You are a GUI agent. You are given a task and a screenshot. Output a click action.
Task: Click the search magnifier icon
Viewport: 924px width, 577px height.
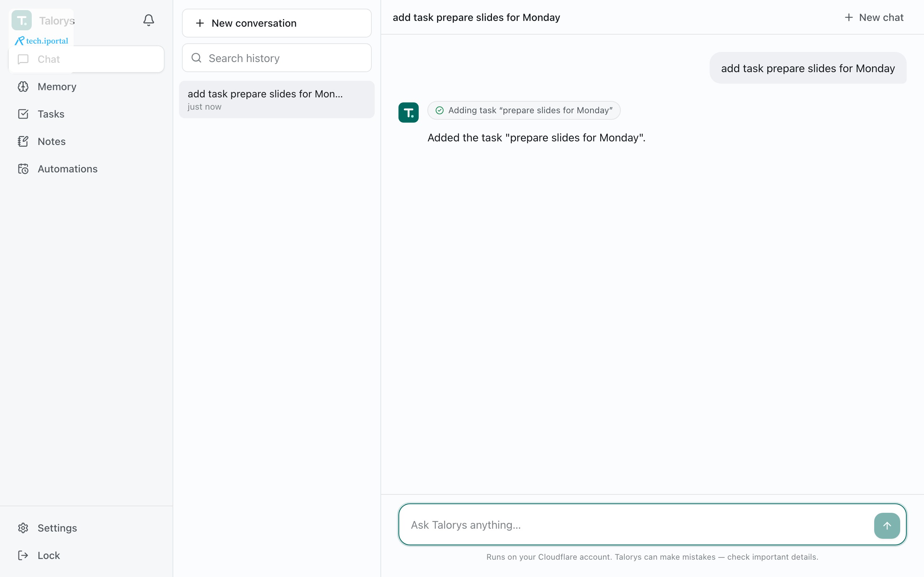point(196,58)
